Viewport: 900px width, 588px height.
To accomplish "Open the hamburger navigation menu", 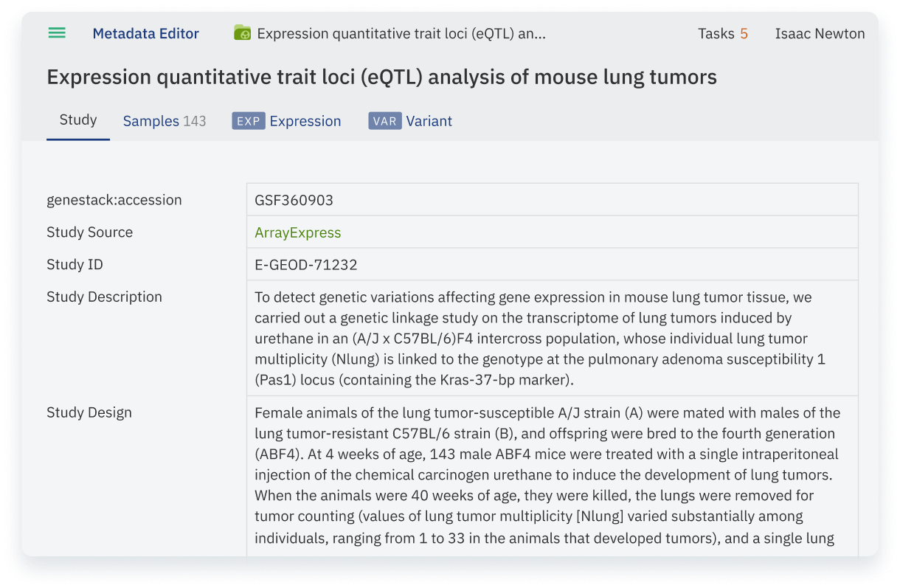I will [57, 33].
